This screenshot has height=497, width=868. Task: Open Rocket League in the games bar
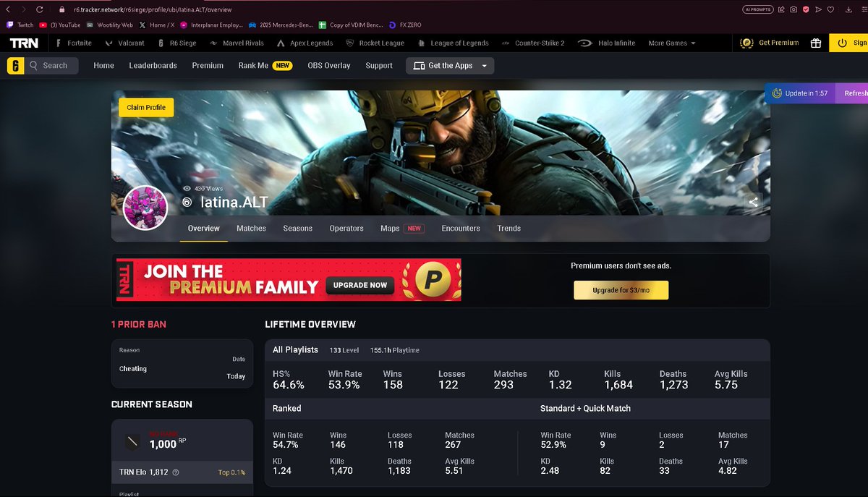[x=375, y=43]
